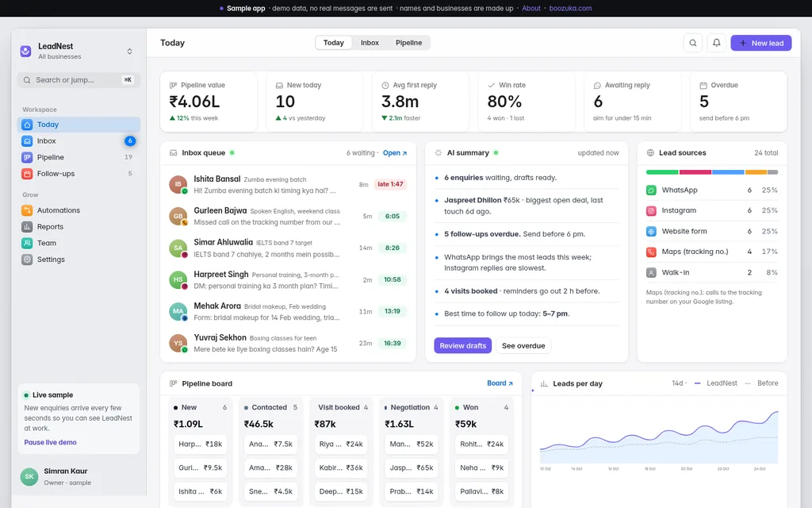Image resolution: width=812 pixels, height=508 pixels.
Task: Click the Awaiting reply stat card
Action: (x=632, y=102)
